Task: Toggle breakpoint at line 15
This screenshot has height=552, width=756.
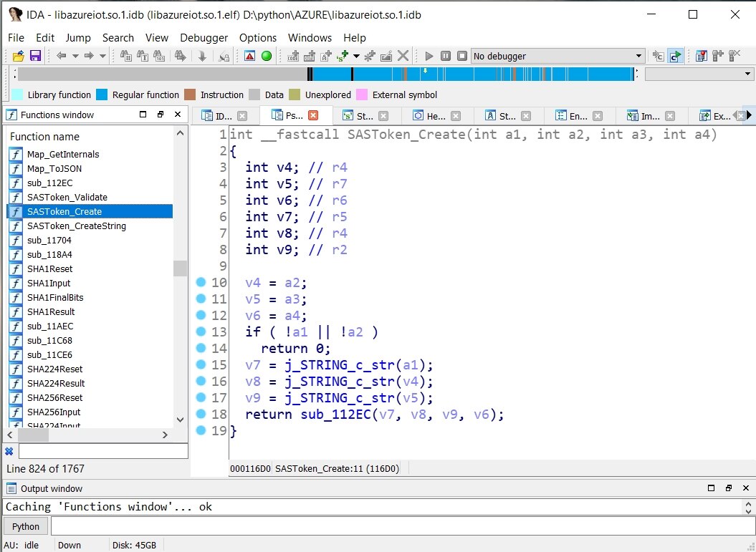Action: pos(201,365)
